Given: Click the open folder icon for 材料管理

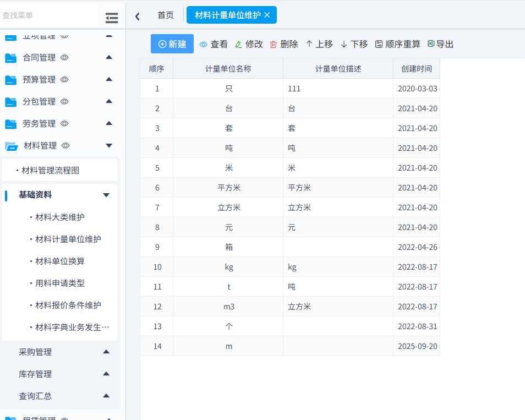Looking at the screenshot, I should (12, 146).
